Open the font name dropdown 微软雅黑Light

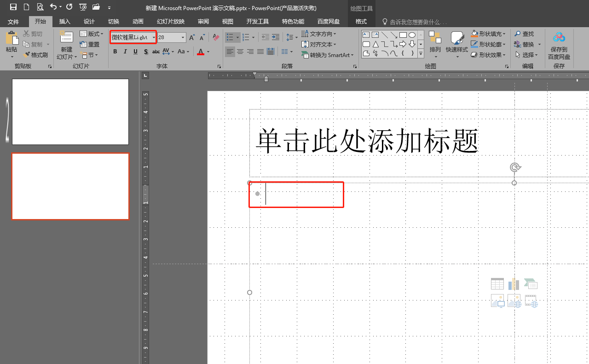[154, 37]
